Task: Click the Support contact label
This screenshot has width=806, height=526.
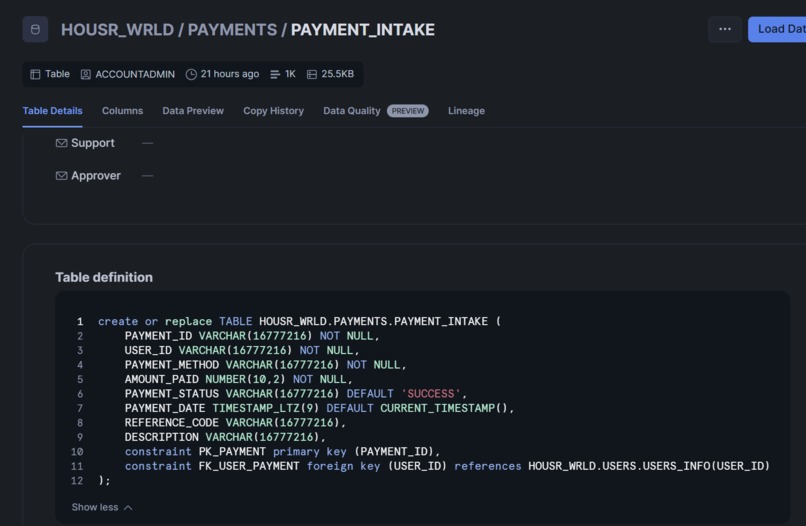Action: coord(93,143)
